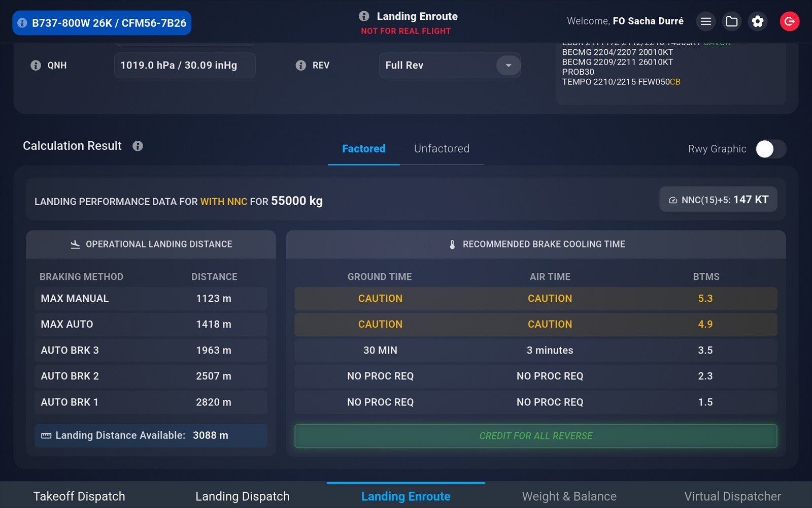The height and width of the screenshot is (508, 812).
Task: Click Landing Distance Available 3088 m
Action: point(151,436)
